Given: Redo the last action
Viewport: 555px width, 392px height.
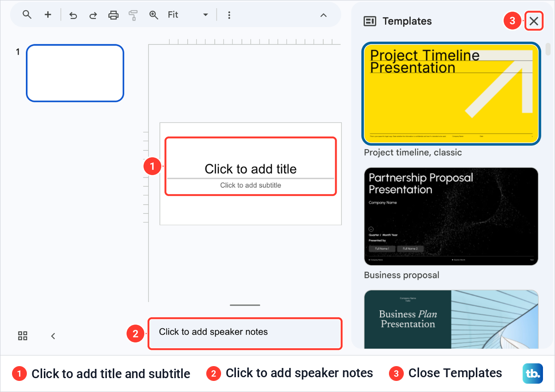Looking at the screenshot, I should point(93,15).
